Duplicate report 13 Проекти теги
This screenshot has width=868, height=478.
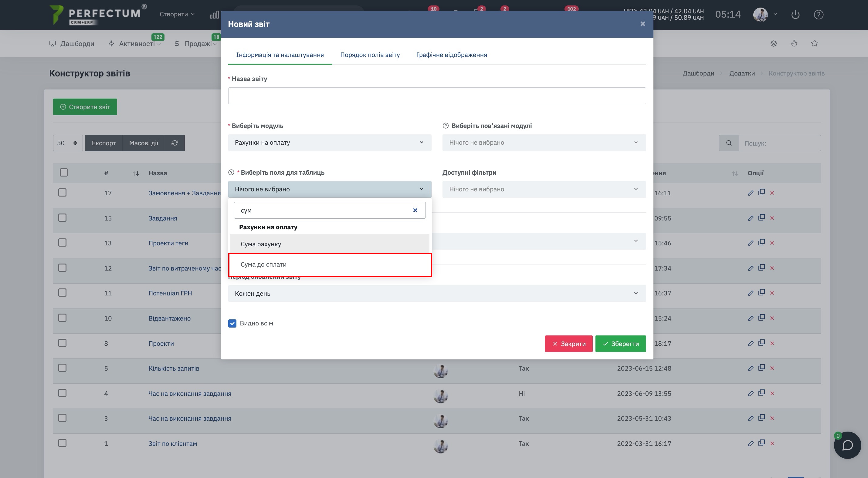coord(761,242)
